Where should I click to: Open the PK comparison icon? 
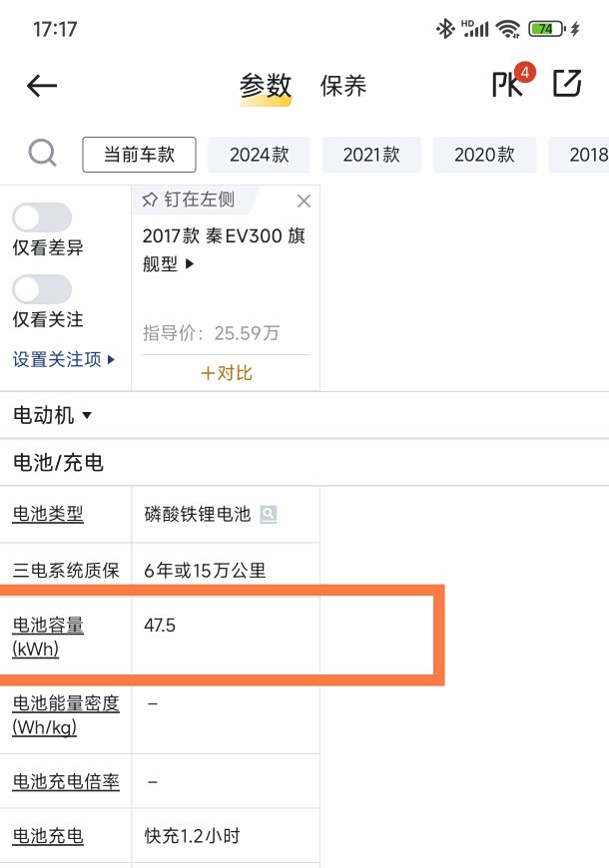click(x=509, y=85)
